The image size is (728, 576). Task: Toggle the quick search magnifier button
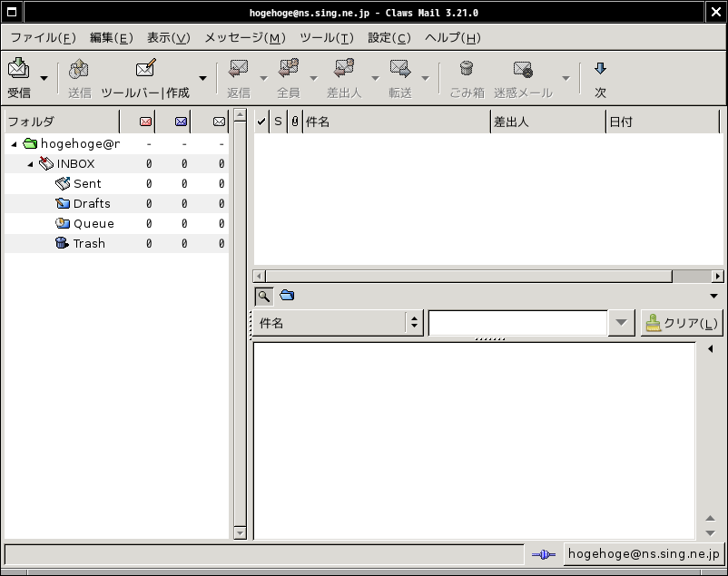click(x=263, y=295)
